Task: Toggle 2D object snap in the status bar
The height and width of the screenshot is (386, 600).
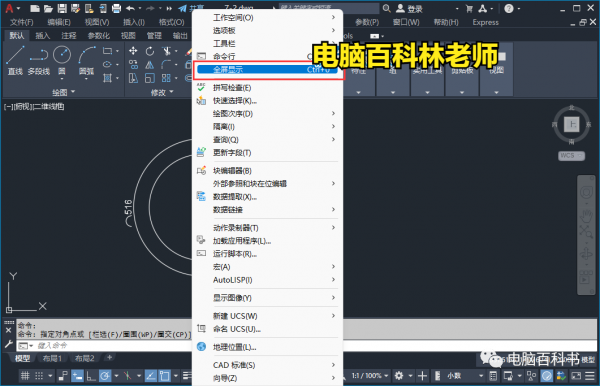Action: click(165, 376)
